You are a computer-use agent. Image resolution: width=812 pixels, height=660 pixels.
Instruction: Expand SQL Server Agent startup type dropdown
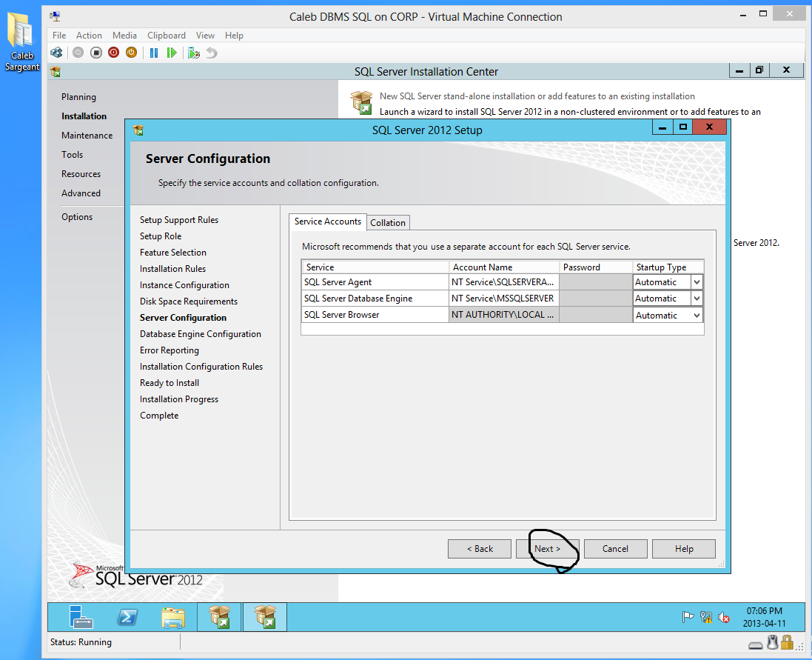coord(697,282)
